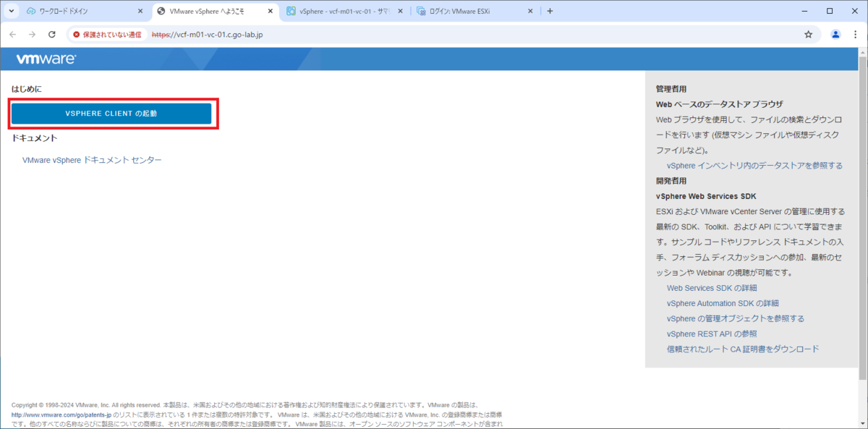
Task: Close the VMware vSphere へようこそ tab
Action: (271, 12)
